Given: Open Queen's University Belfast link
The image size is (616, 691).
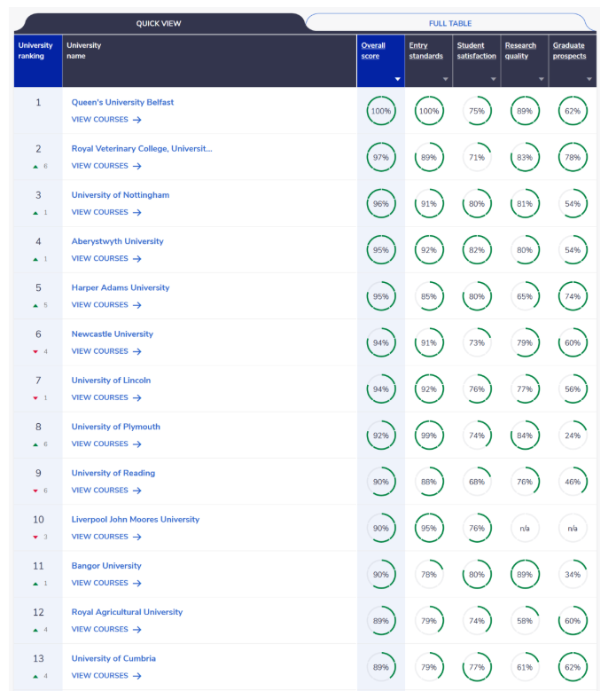Looking at the screenshot, I should tap(122, 102).
